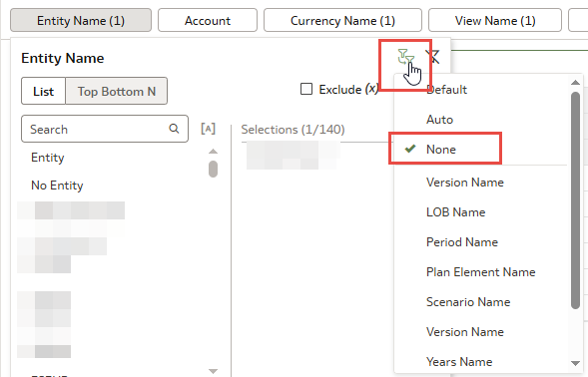Image resolution: width=588 pixels, height=377 pixels.
Task: Select LOB Name in the menu
Action: (x=455, y=212)
